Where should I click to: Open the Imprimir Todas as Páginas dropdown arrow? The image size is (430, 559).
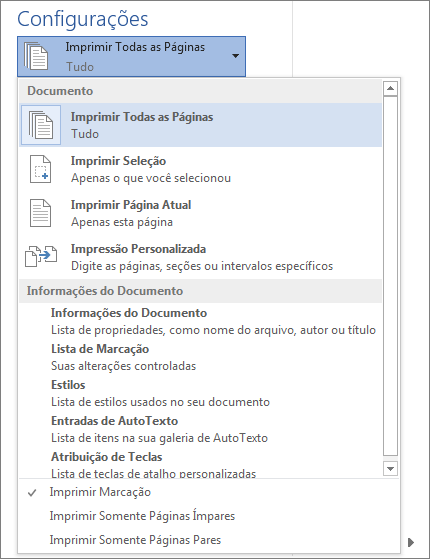(235, 56)
